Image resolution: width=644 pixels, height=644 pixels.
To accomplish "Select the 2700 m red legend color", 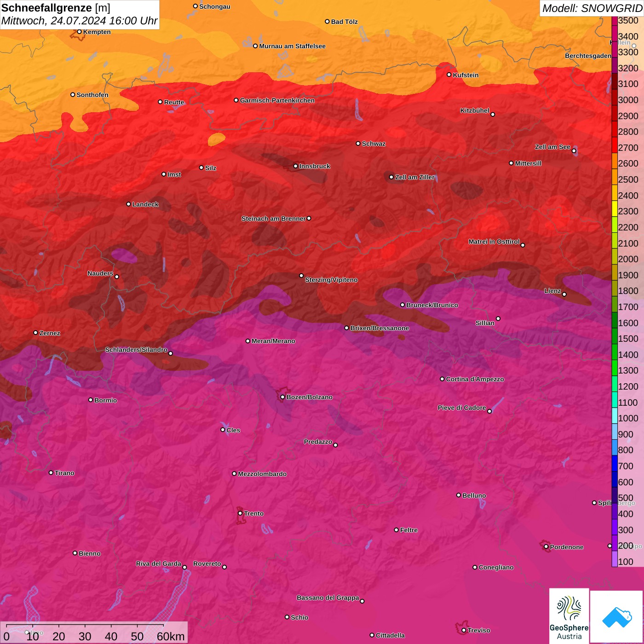I will (x=615, y=145).
